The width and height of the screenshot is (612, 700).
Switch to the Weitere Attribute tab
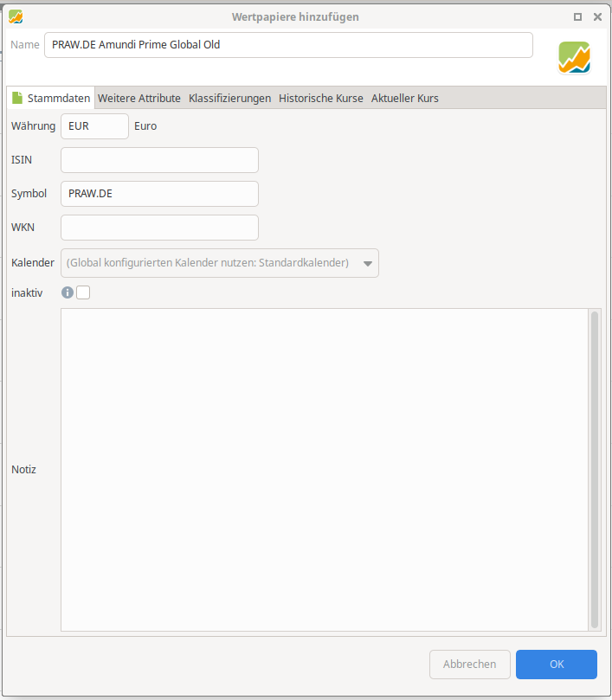(x=139, y=99)
